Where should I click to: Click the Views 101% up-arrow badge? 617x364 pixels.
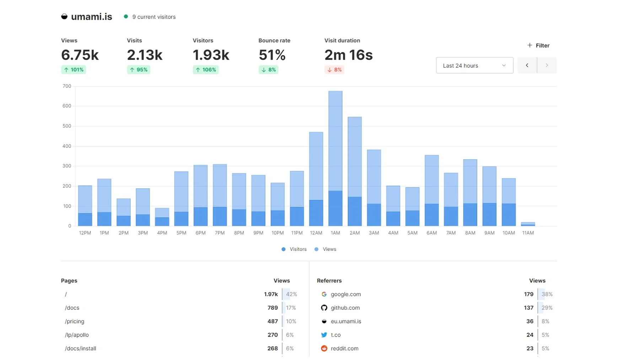pyautogui.click(x=74, y=70)
